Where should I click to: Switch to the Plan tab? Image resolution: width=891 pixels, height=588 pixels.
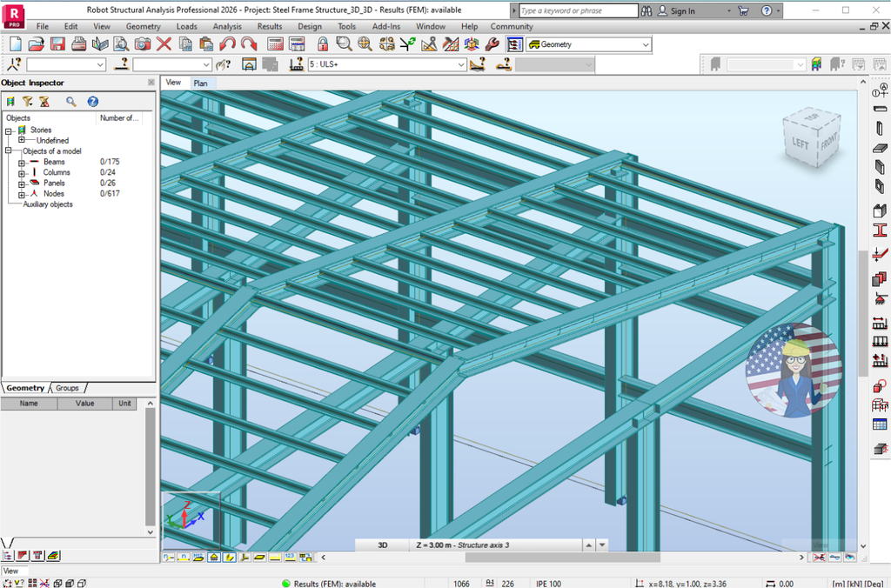201,83
